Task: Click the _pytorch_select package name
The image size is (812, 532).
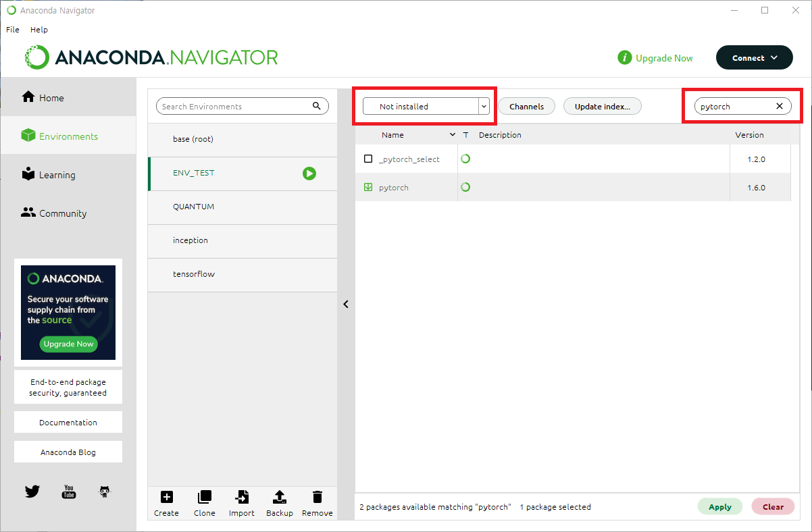Action: click(x=409, y=159)
